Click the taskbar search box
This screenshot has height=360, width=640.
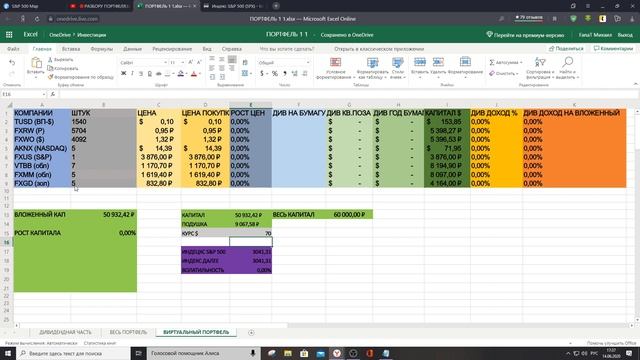73,353
